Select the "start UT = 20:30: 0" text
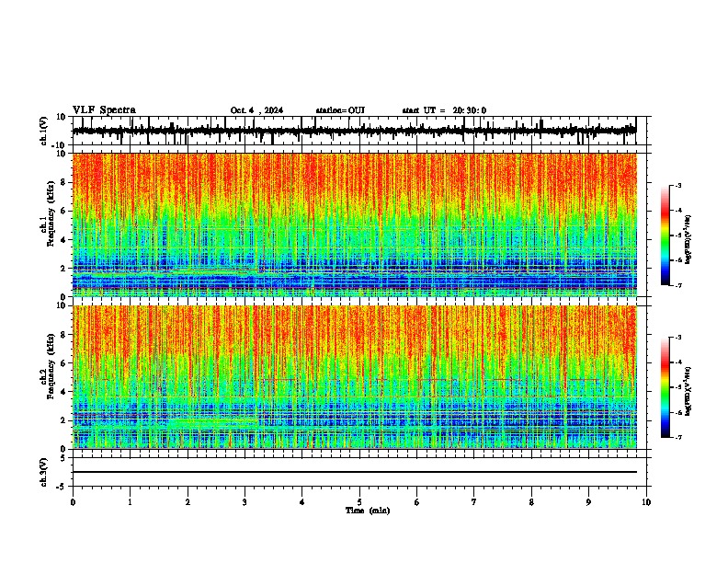 click(444, 110)
